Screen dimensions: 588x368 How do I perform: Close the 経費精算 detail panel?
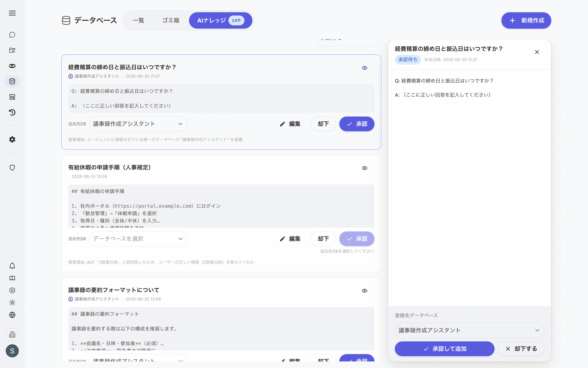537,52
